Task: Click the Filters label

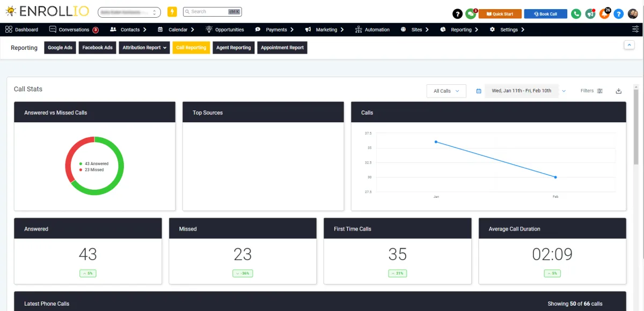Action: 587,91
